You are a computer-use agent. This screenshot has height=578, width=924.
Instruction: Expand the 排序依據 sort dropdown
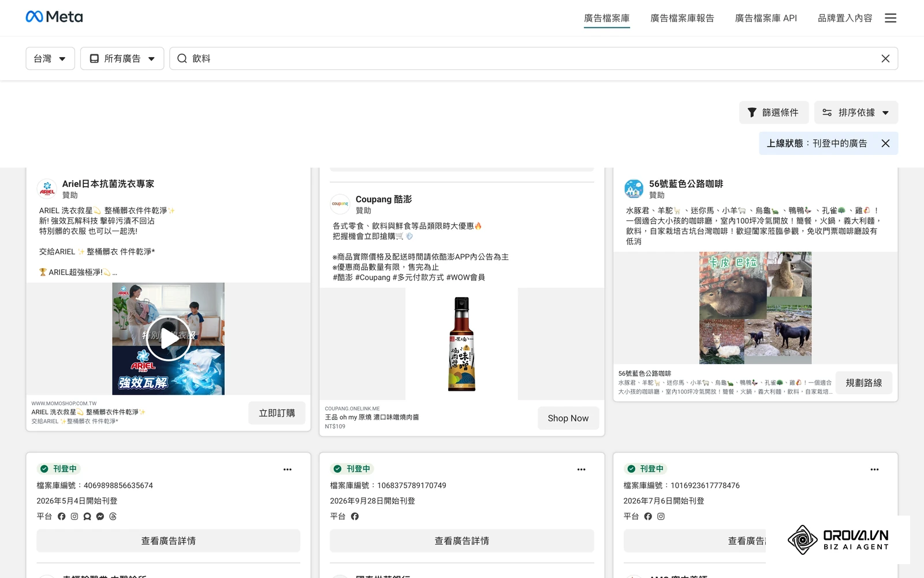coord(856,113)
